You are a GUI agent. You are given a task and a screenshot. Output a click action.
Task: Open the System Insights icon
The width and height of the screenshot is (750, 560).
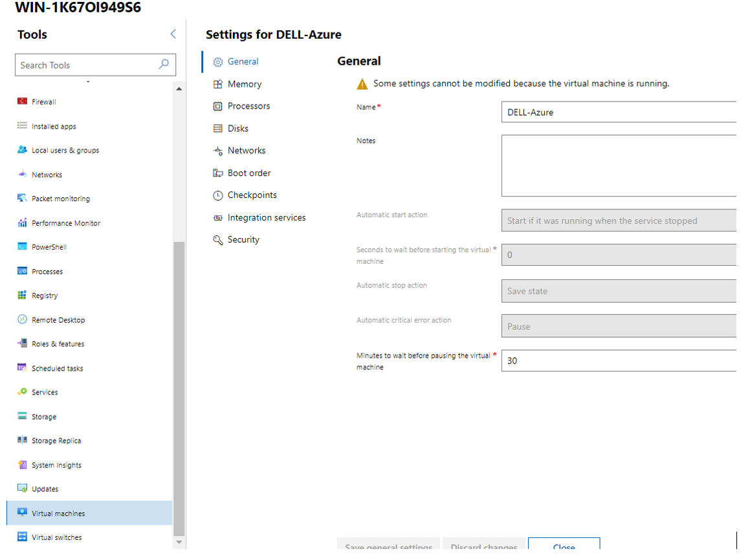[x=22, y=464]
